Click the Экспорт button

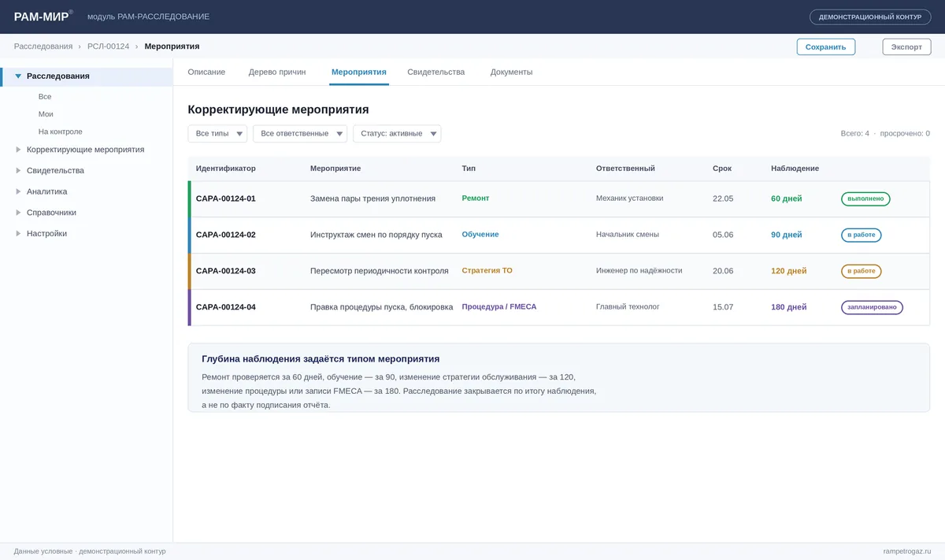tap(906, 46)
